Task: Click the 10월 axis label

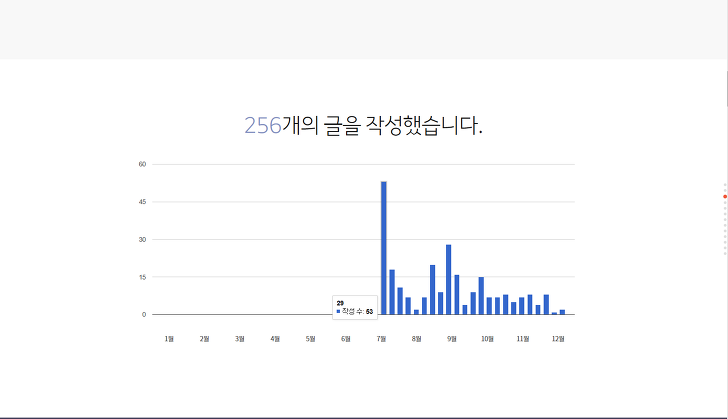Action: point(487,339)
